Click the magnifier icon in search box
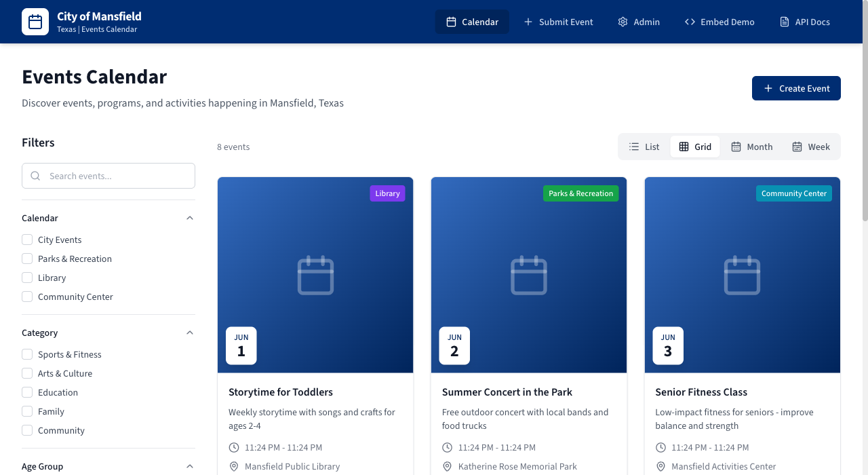This screenshot has width=868, height=475. point(35,176)
